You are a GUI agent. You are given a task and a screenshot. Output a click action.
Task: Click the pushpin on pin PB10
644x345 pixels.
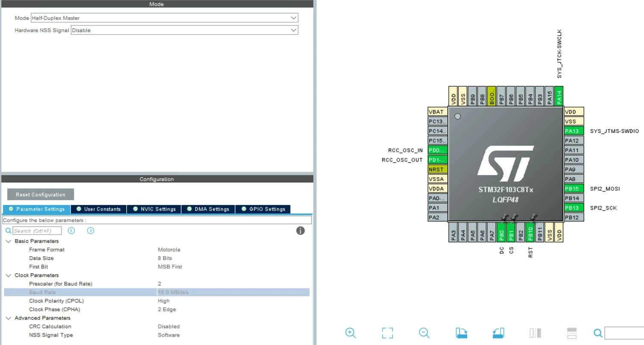(533, 218)
